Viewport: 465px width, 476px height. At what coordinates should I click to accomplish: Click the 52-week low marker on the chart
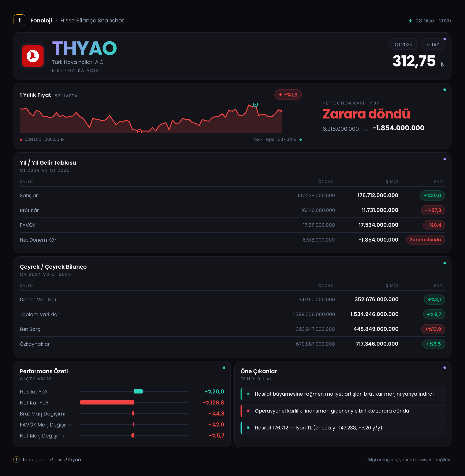coord(139,131)
